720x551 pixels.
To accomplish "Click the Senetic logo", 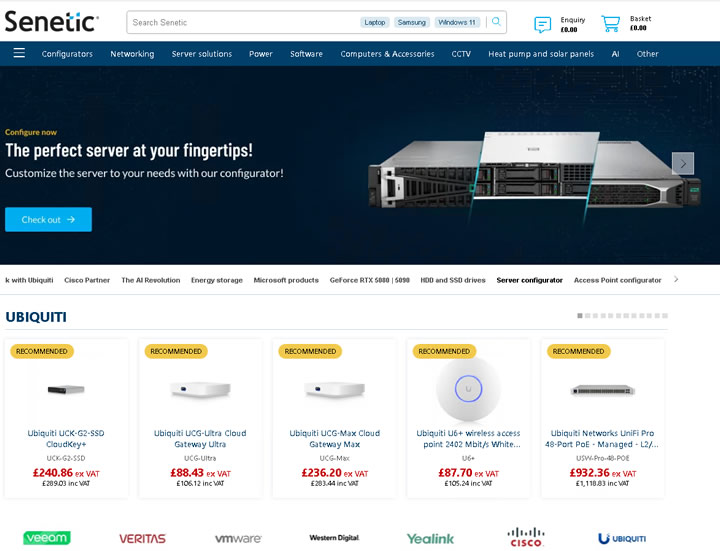I will tap(51, 22).
